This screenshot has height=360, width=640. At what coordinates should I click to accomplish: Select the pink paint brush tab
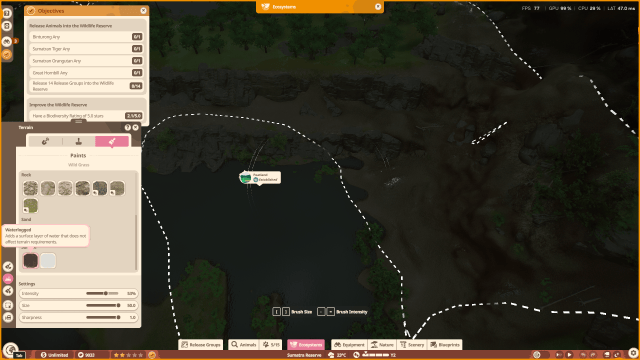112,141
